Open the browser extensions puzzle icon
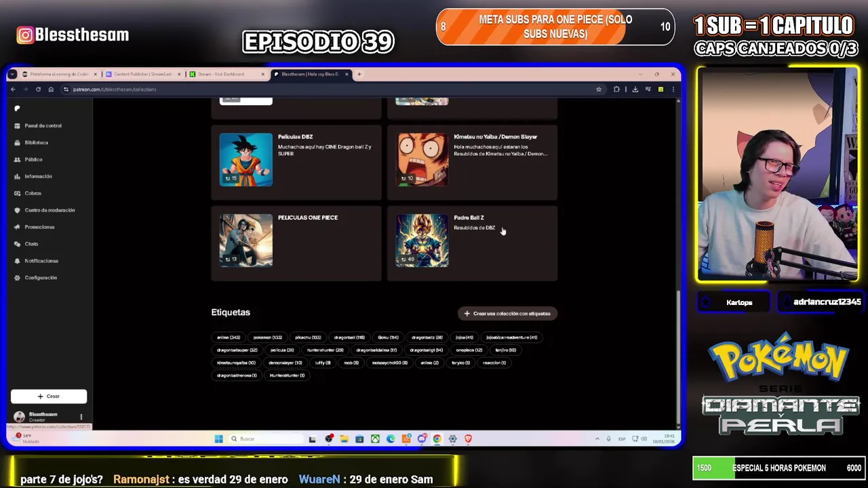 [616, 89]
